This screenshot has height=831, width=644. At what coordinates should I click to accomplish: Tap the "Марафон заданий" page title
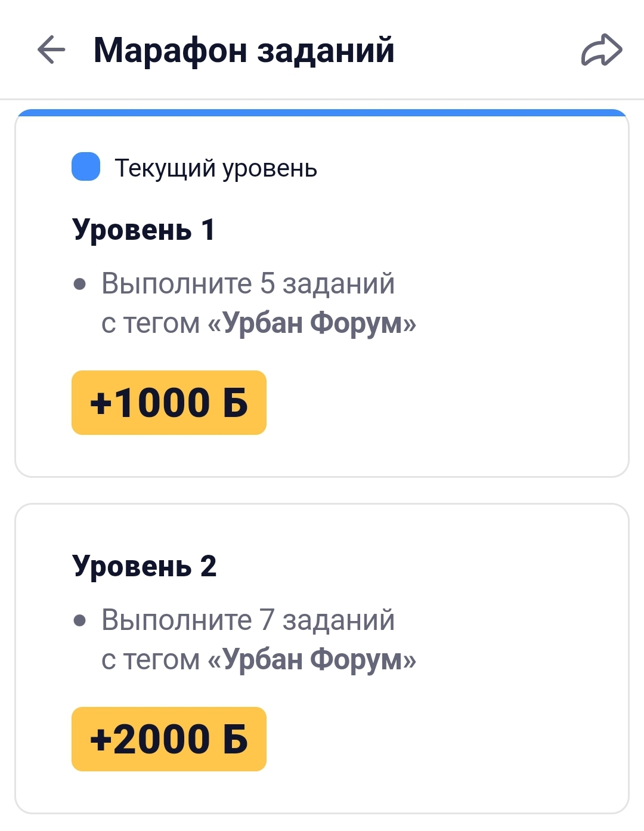point(244,50)
